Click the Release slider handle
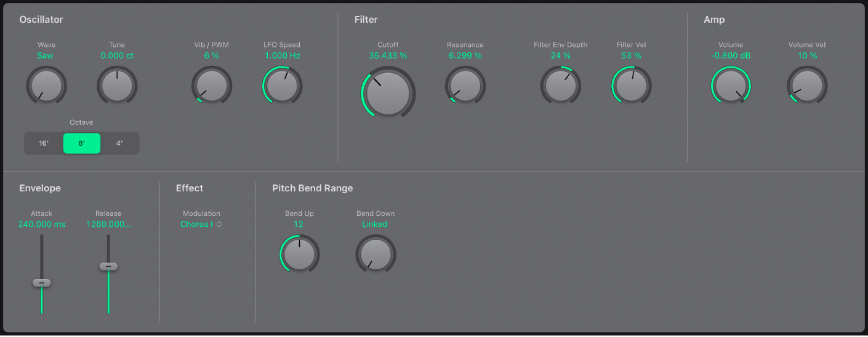 point(108,266)
